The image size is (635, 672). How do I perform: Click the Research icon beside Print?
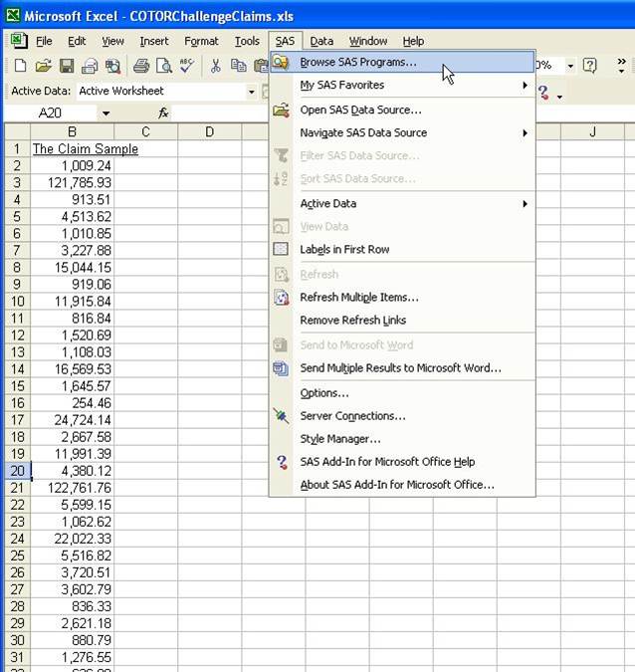113,66
